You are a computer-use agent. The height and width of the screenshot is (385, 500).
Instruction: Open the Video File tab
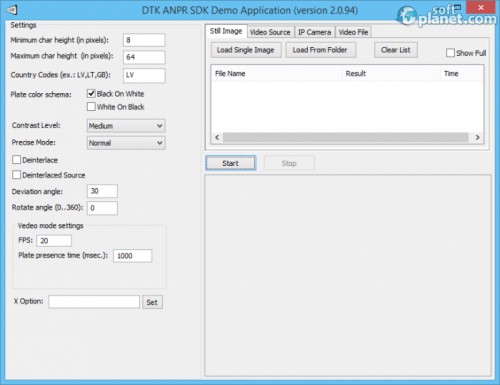tap(353, 32)
